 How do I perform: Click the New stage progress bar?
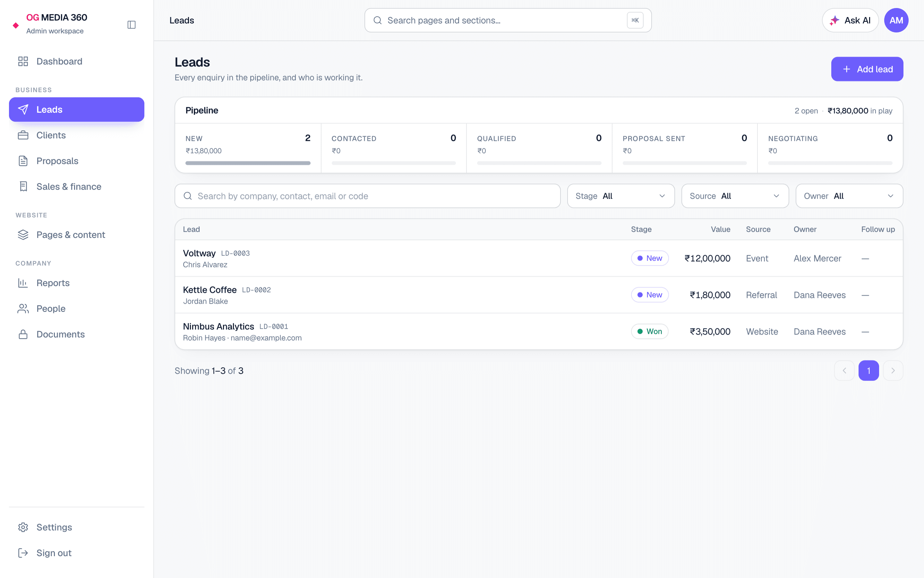[248, 163]
